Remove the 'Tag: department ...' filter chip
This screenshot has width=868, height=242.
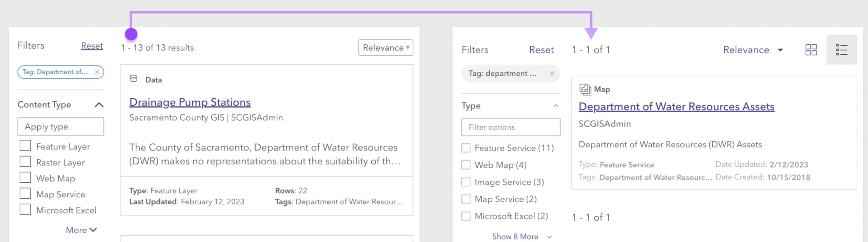click(552, 74)
